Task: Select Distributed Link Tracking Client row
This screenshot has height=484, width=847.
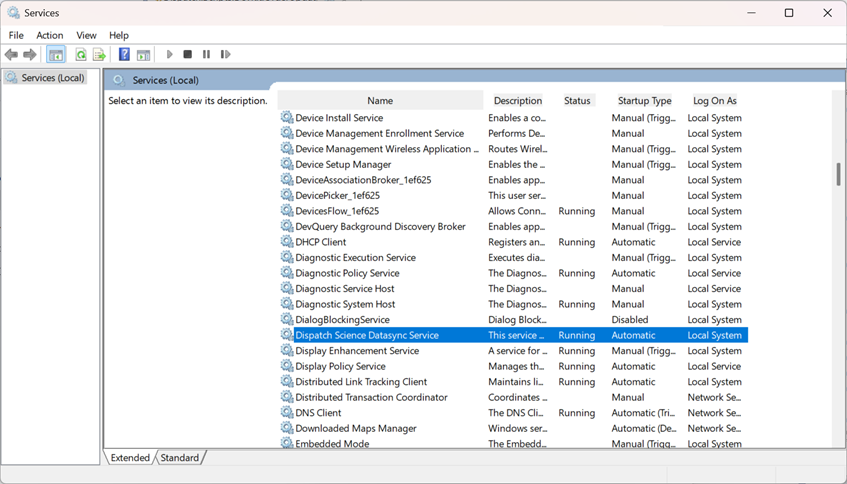Action: click(514, 381)
